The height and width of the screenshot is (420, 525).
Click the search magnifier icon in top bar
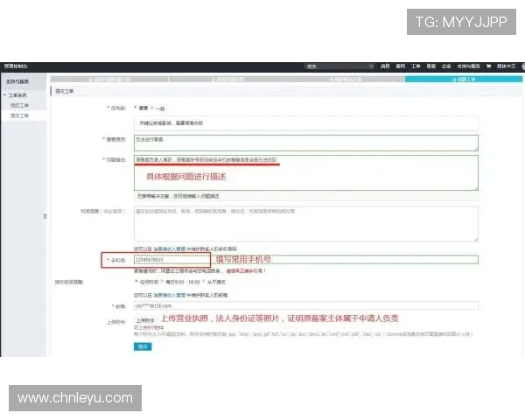coord(371,66)
